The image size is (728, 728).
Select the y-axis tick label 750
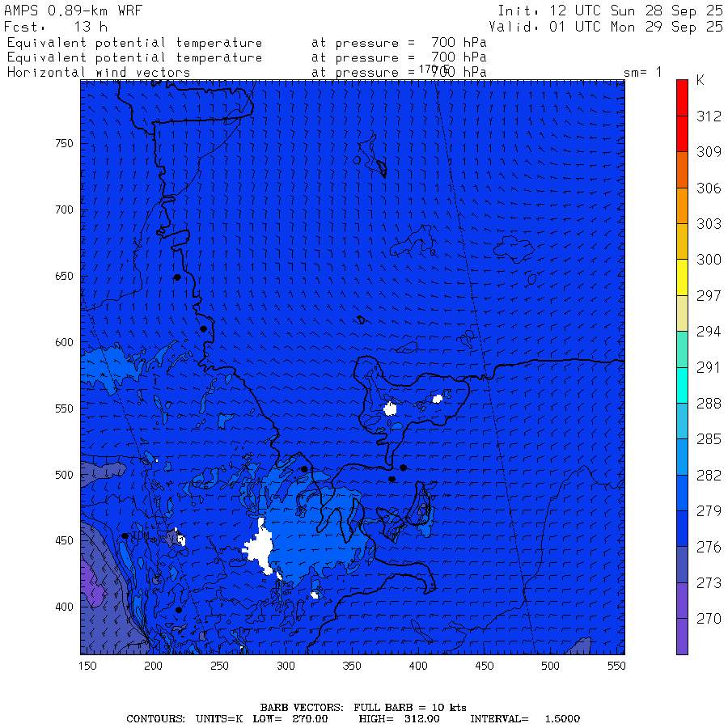(64, 143)
